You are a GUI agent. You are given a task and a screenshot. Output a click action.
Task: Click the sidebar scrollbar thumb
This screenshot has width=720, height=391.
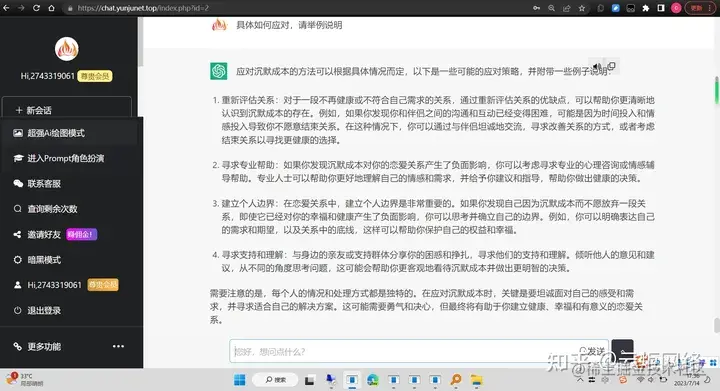coord(141,41)
